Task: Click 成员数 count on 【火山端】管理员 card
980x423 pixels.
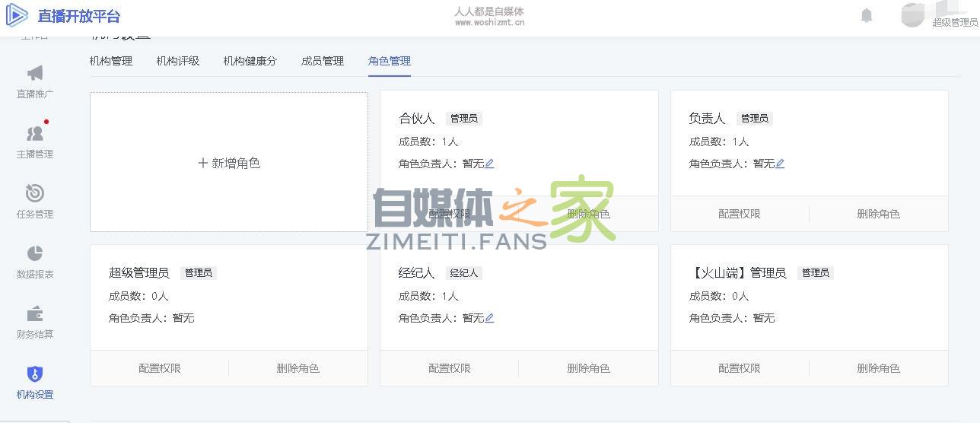Action: pyautogui.click(x=719, y=296)
